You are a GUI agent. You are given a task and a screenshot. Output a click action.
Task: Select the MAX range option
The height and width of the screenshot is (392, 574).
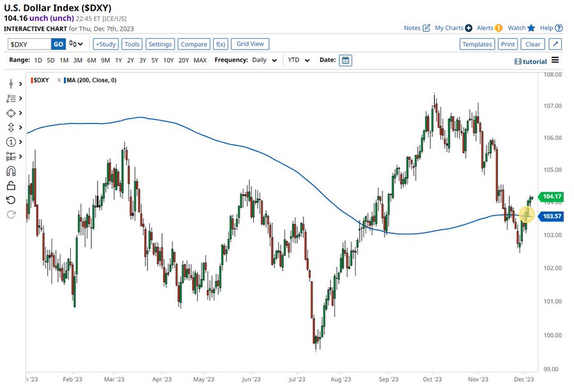coord(200,61)
